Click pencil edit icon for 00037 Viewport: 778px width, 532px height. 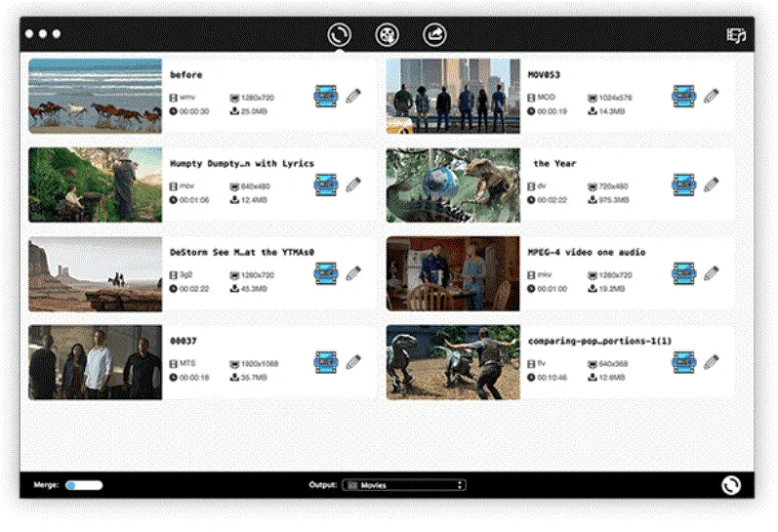353,362
